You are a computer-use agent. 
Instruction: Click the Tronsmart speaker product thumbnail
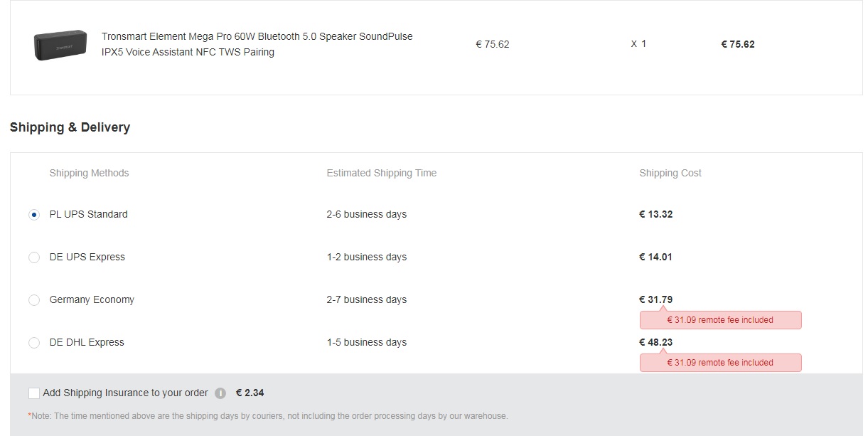coord(60,44)
